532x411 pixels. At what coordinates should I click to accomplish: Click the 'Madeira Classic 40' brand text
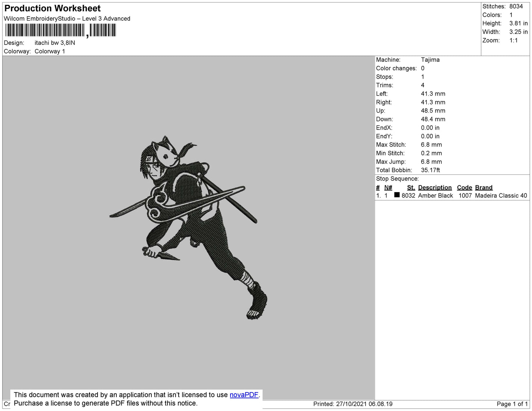click(x=501, y=196)
